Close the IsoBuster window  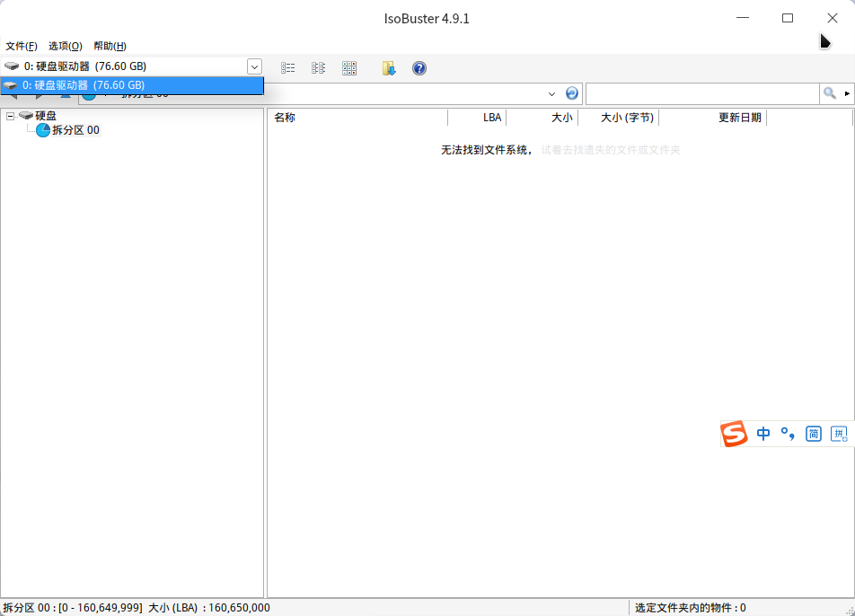[x=832, y=18]
